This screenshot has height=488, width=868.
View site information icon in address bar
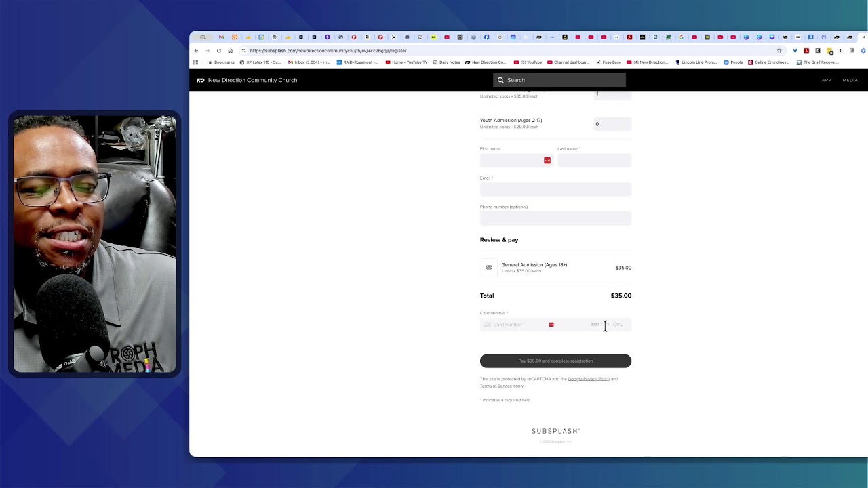pos(243,51)
